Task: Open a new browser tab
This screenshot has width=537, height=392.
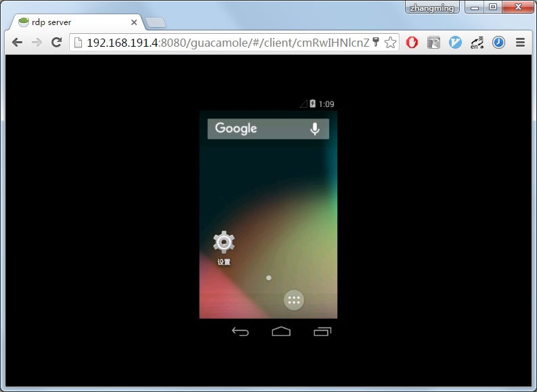Action: pyautogui.click(x=155, y=22)
